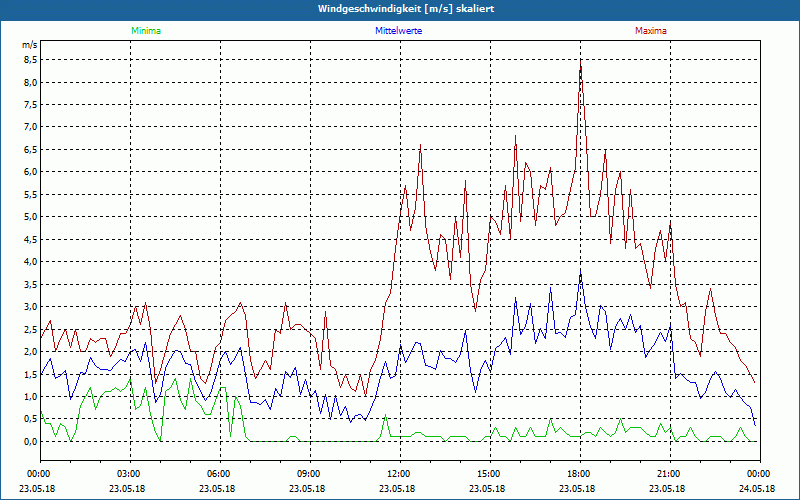
Task: Click the '2,5' y-axis value
Action: [31, 329]
